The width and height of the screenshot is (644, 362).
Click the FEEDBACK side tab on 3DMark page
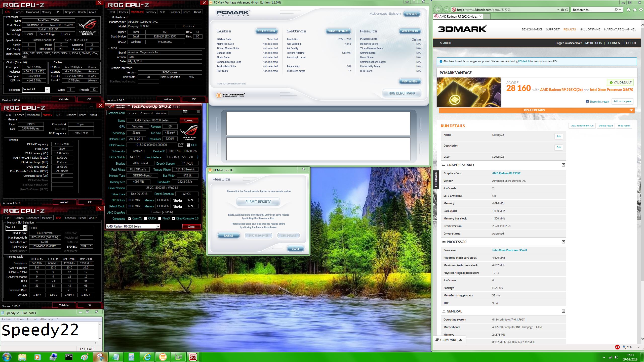[x=436, y=179]
